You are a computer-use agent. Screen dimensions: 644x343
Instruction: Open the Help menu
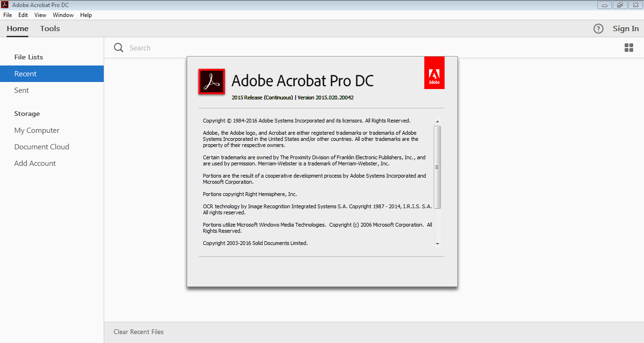(86, 15)
